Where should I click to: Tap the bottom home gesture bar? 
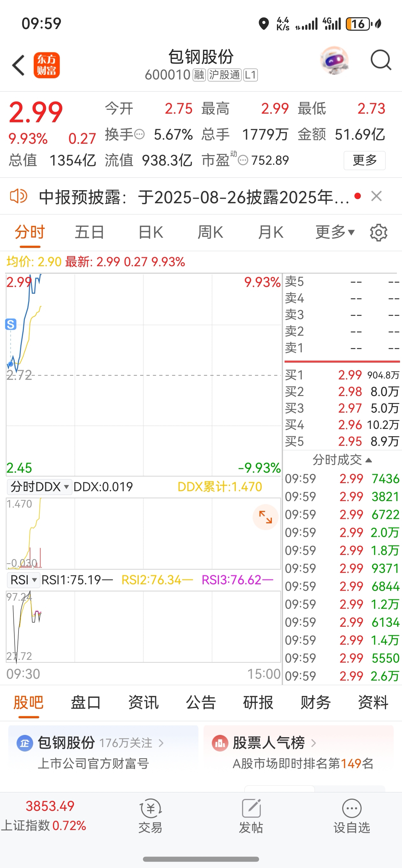click(201, 859)
